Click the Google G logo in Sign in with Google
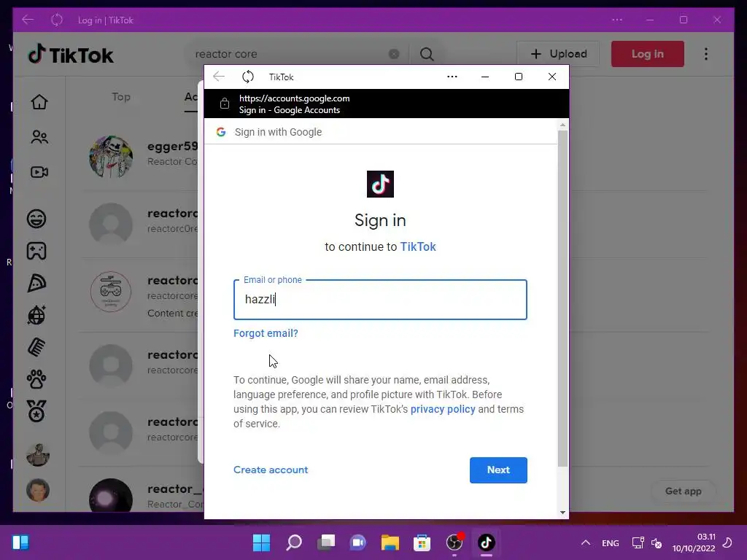Image resolution: width=747 pixels, height=560 pixels. click(x=220, y=132)
